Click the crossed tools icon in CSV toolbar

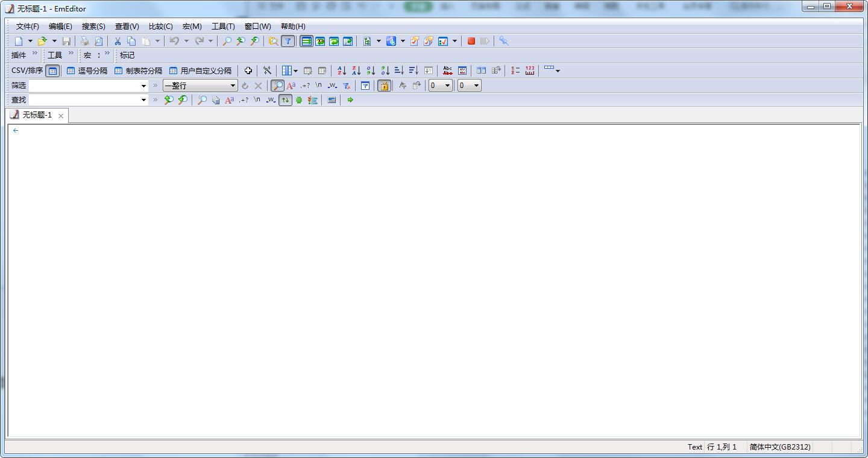267,71
